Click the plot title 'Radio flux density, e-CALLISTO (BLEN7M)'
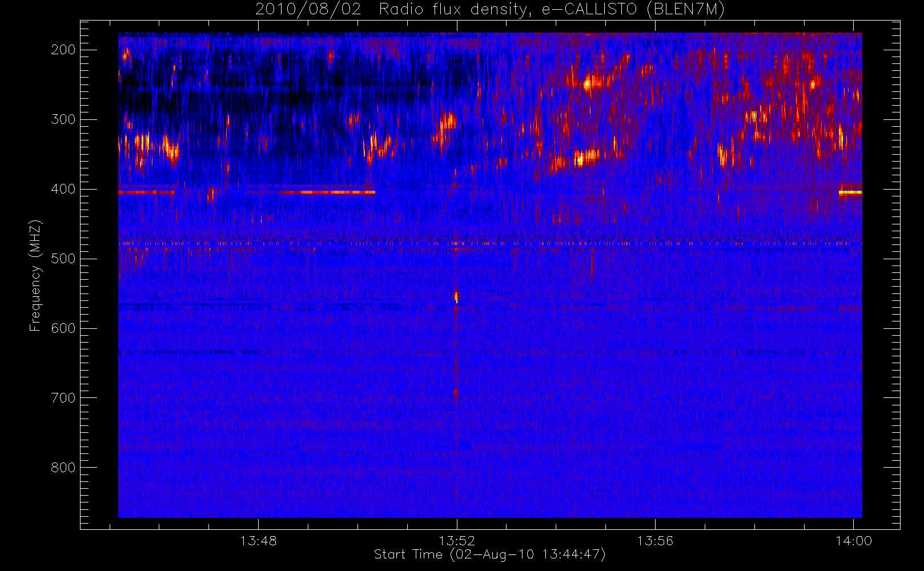924x571 pixels. (552, 10)
